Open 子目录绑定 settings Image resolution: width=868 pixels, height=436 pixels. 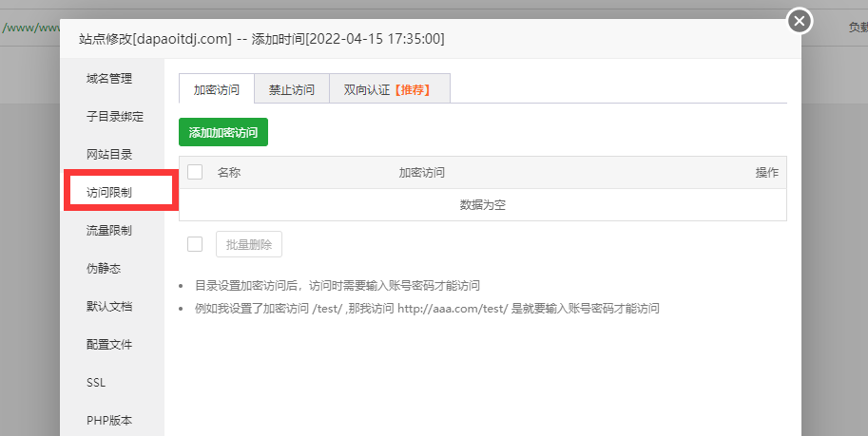pos(115,117)
